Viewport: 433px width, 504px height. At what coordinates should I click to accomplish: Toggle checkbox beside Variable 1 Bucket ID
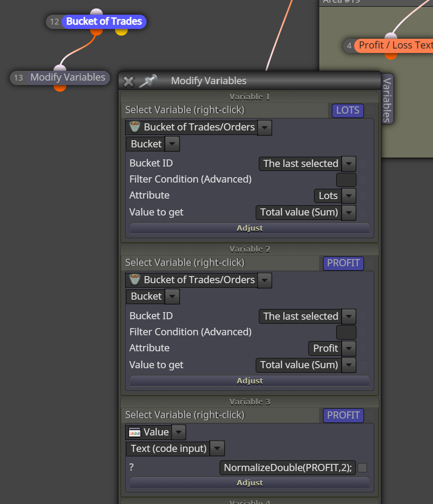coord(364,163)
